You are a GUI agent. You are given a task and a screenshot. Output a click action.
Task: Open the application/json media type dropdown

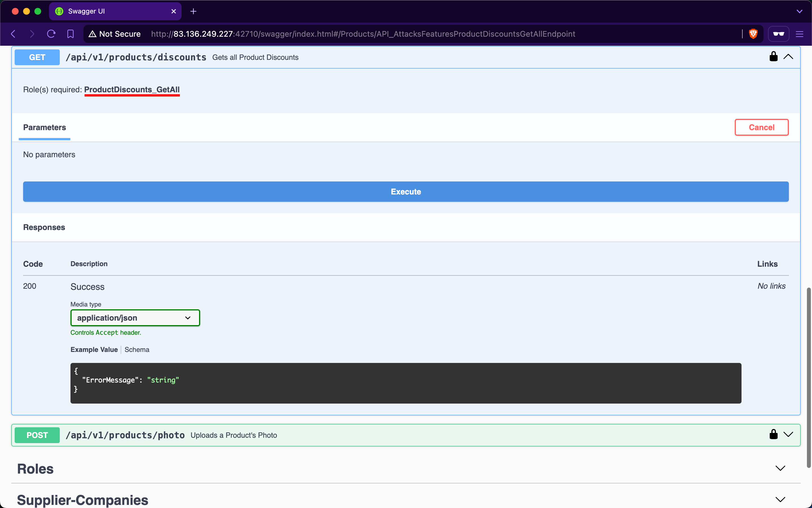(x=135, y=318)
